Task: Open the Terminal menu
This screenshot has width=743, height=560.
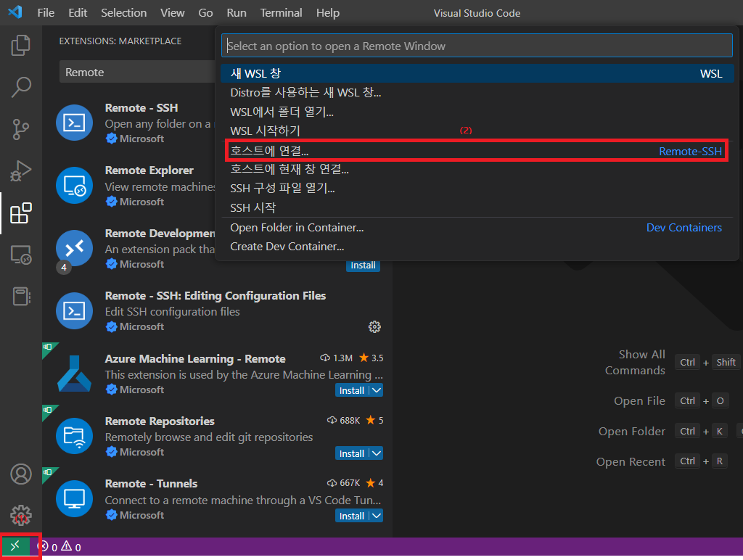Action: [x=281, y=13]
